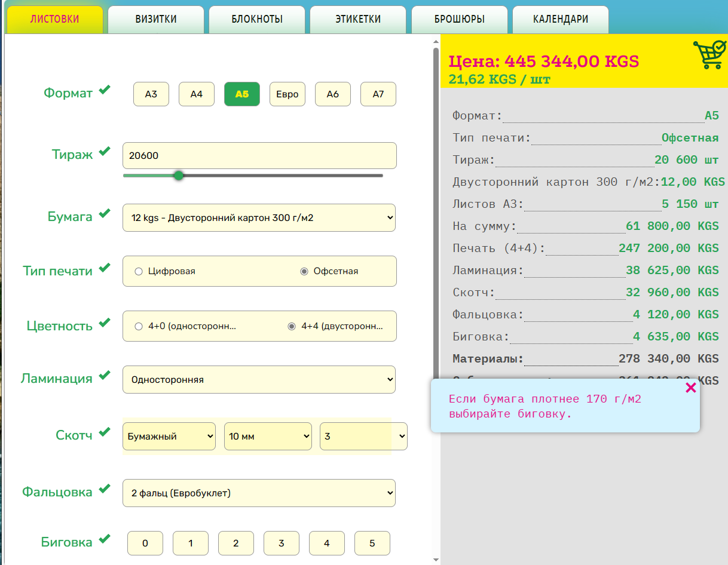Open the Ламинация dropdown

tap(259, 379)
